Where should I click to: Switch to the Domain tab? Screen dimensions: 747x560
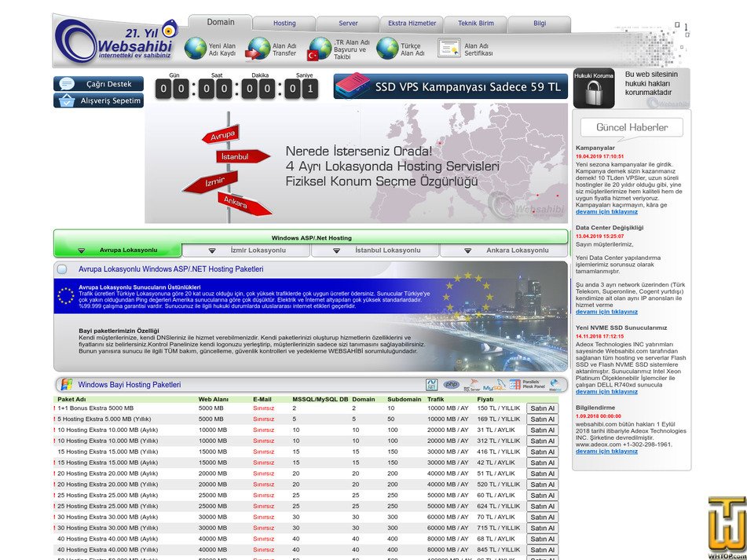click(x=220, y=22)
